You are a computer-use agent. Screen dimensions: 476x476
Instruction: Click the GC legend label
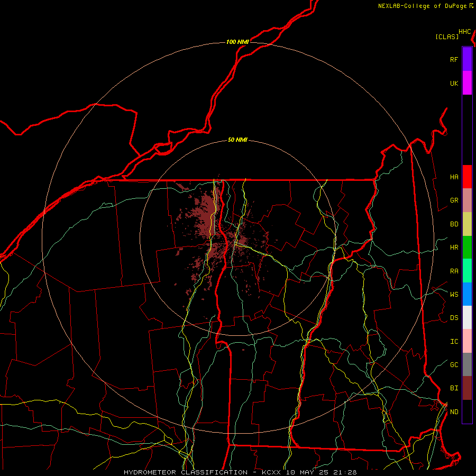click(454, 364)
